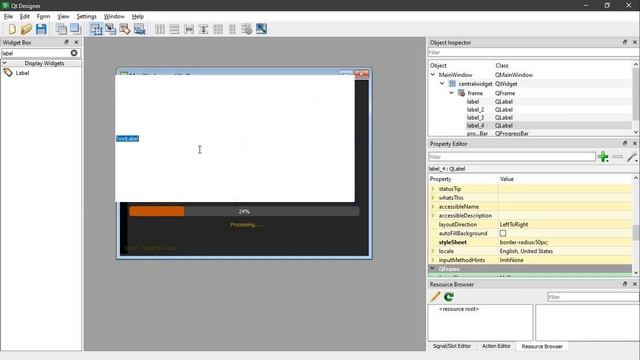Collapse the frame tree node
This screenshot has height=360, width=640.
click(451, 93)
